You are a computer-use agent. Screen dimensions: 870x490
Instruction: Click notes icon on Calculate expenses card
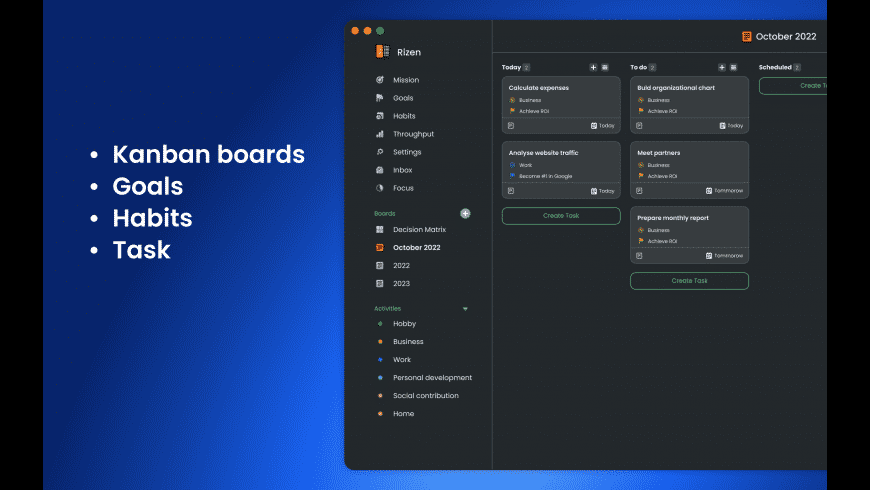(510, 126)
